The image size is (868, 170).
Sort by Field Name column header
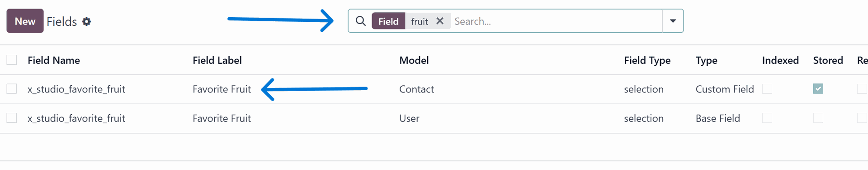[54, 60]
